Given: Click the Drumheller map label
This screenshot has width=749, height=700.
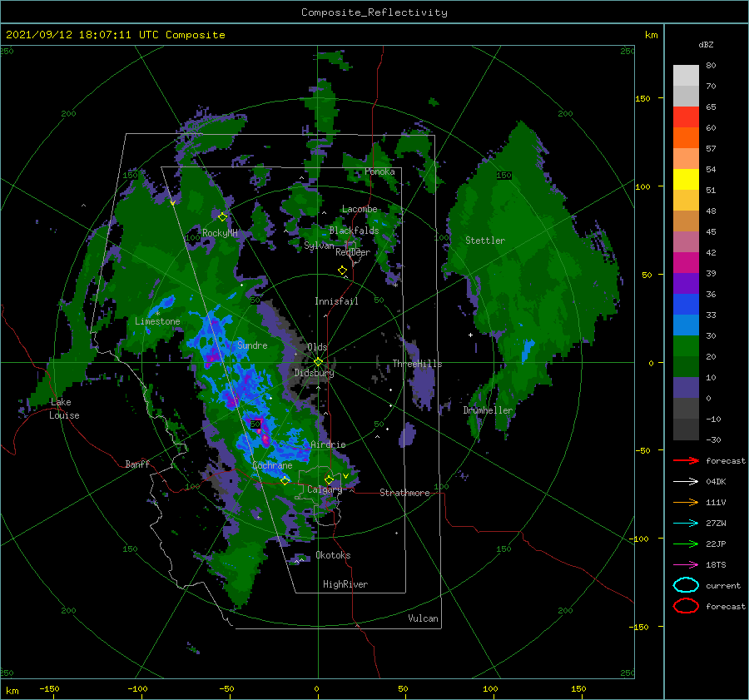Looking at the screenshot, I should point(488,410).
